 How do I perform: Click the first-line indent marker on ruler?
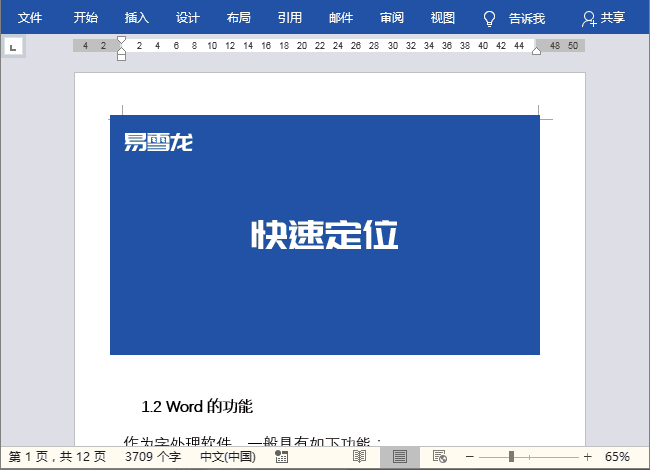[x=121, y=40]
